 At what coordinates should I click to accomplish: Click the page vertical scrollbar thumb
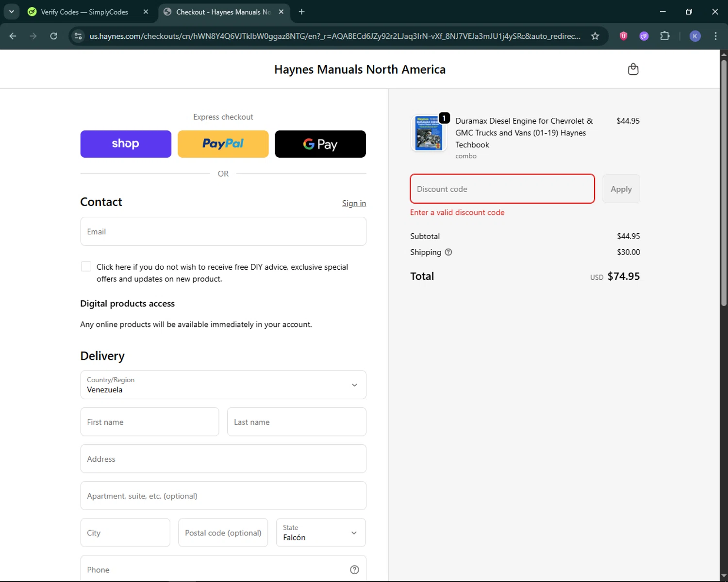tap(724, 183)
